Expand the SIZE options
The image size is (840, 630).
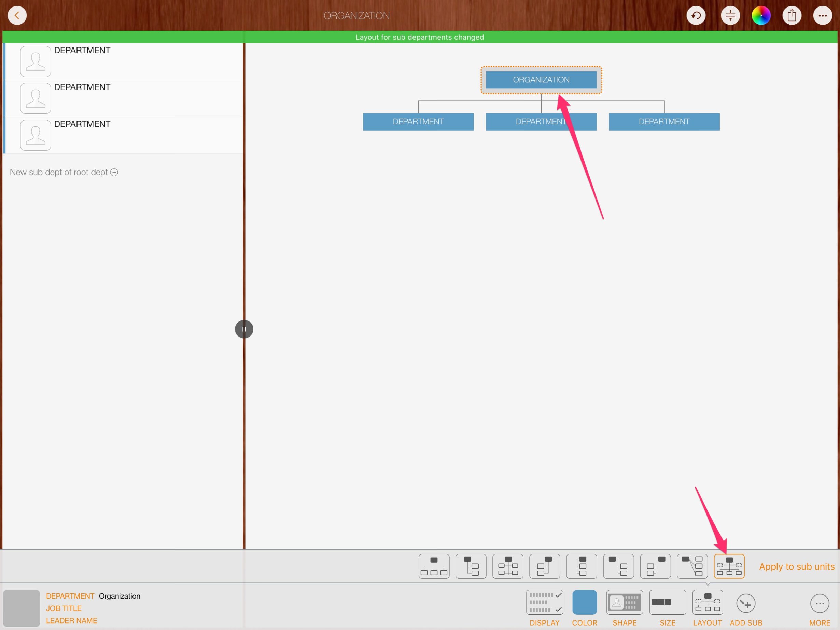(667, 602)
